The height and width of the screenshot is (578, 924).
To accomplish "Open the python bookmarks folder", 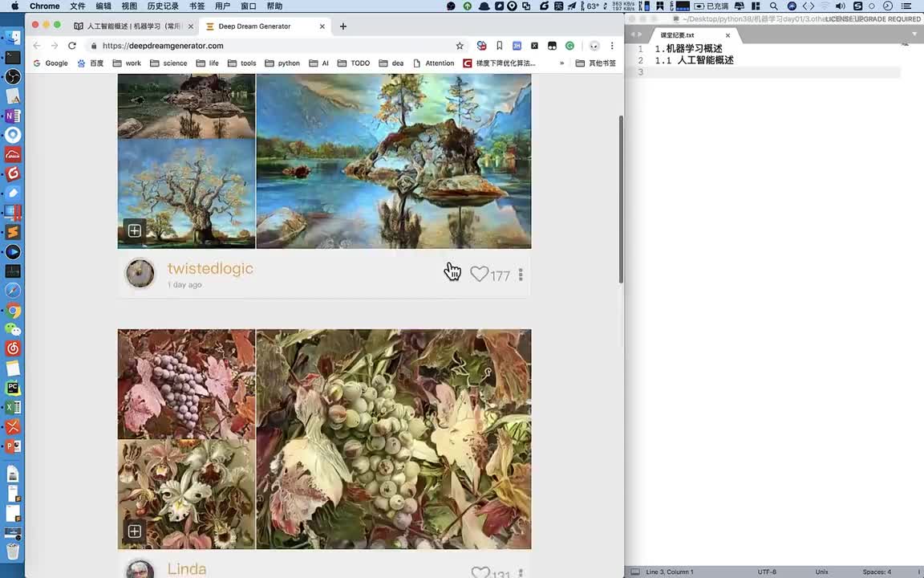I will click(x=282, y=63).
